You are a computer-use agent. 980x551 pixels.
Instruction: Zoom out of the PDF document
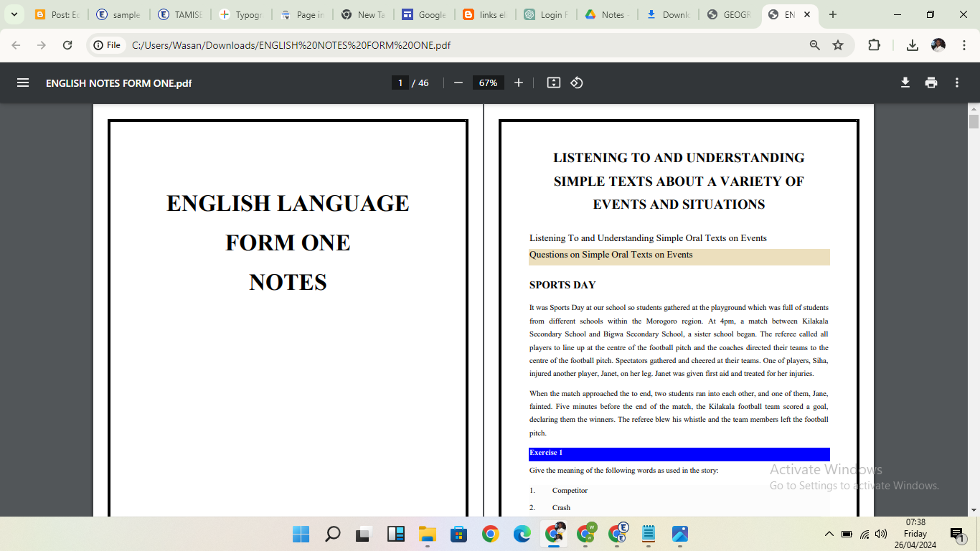coord(458,83)
